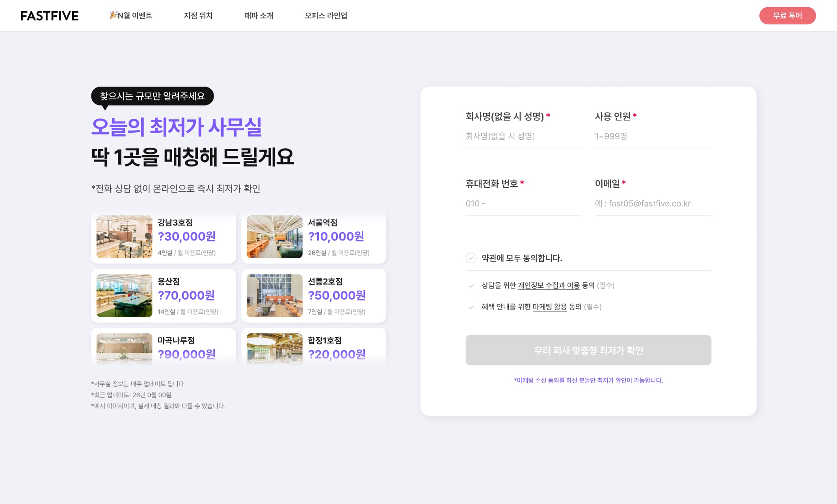Check 약관에 모두 동의합니다 checkbox
Image resolution: width=837 pixels, height=504 pixels.
point(471,258)
